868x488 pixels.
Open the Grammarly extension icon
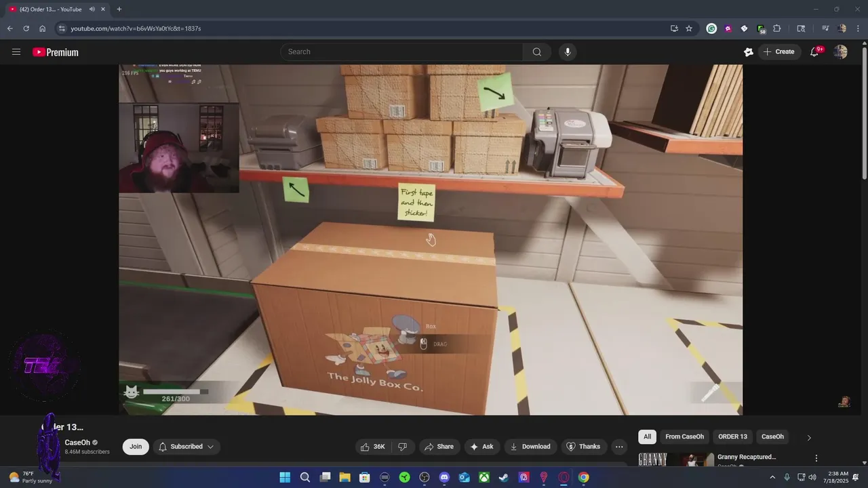pyautogui.click(x=711, y=28)
